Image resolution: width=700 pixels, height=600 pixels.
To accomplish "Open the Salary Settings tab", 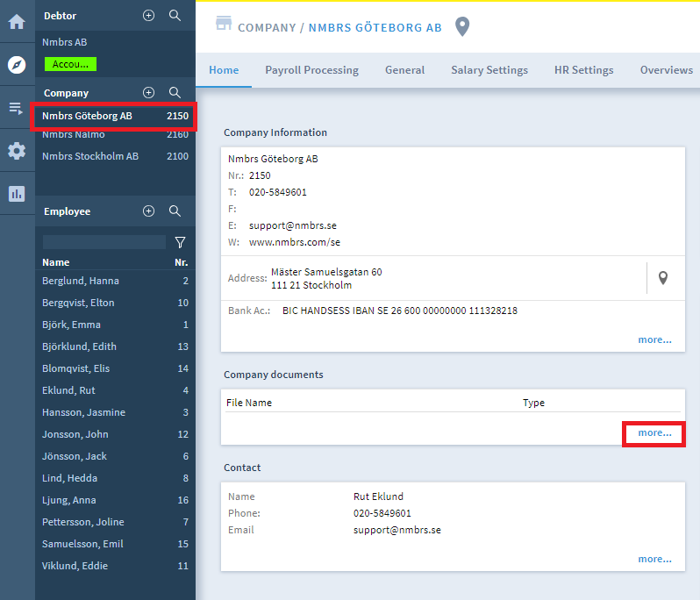I will pyautogui.click(x=489, y=70).
